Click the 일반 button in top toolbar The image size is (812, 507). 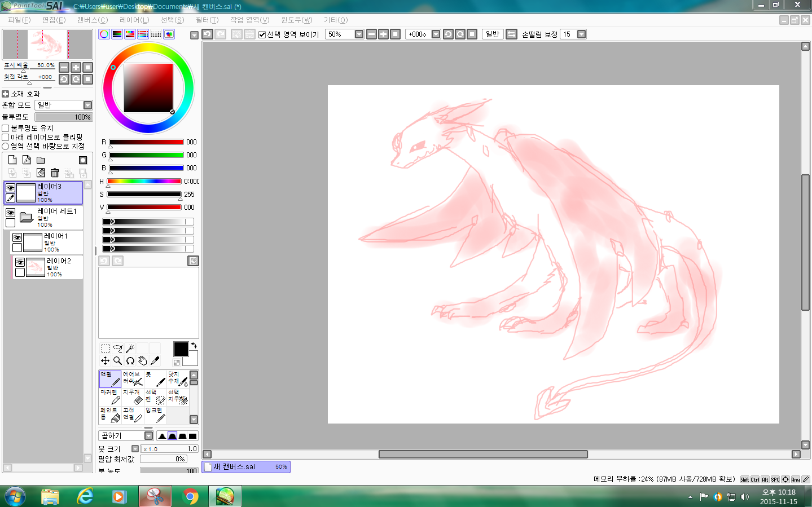[x=492, y=34]
